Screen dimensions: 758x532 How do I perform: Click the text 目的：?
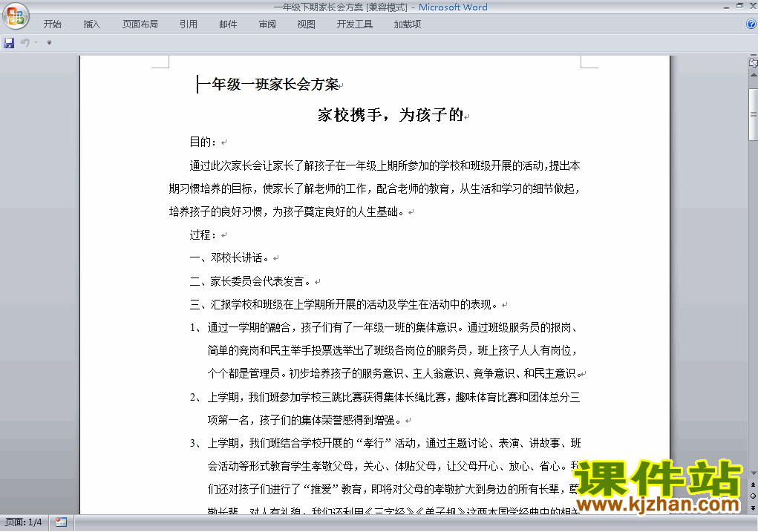(203, 142)
